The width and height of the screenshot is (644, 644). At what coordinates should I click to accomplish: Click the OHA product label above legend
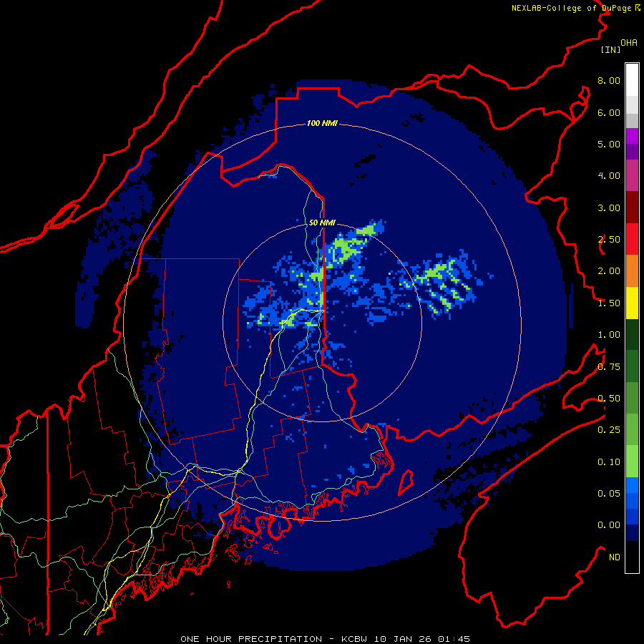point(629,43)
